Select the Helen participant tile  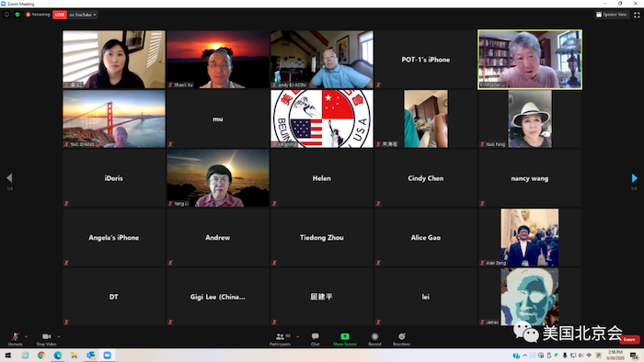pos(322,178)
